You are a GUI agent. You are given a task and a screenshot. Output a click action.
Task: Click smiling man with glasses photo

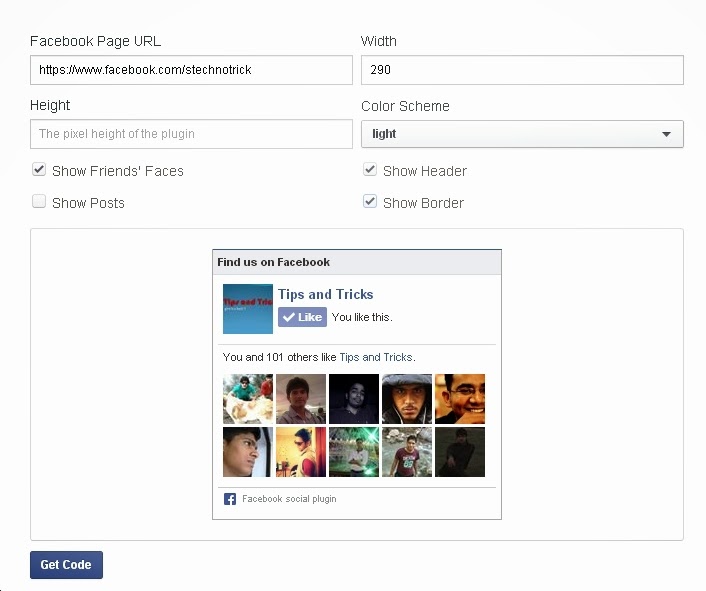pos(460,399)
